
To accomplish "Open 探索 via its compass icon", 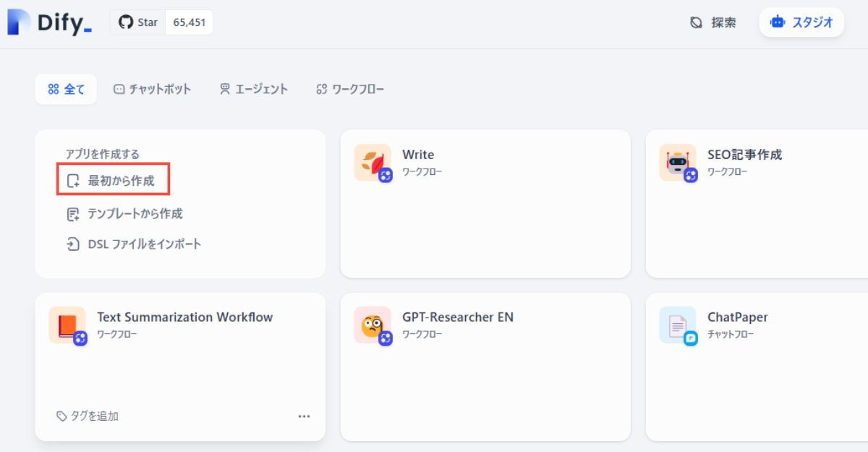I will pos(695,22).
